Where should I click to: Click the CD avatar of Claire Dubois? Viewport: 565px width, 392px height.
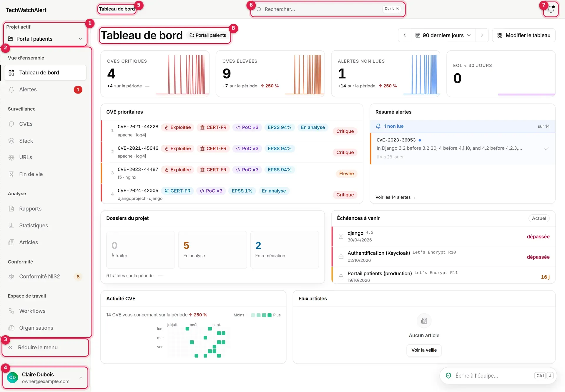(13, 378)
